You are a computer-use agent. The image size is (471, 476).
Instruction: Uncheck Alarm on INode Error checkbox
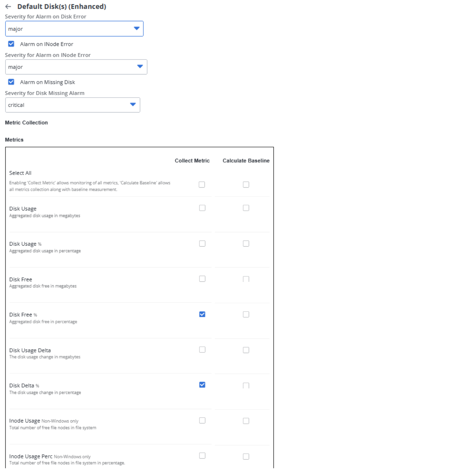coord(11,44)
